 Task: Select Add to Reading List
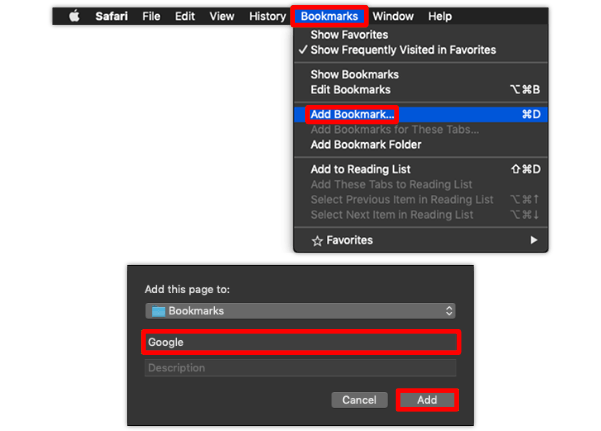click(420, 169)
